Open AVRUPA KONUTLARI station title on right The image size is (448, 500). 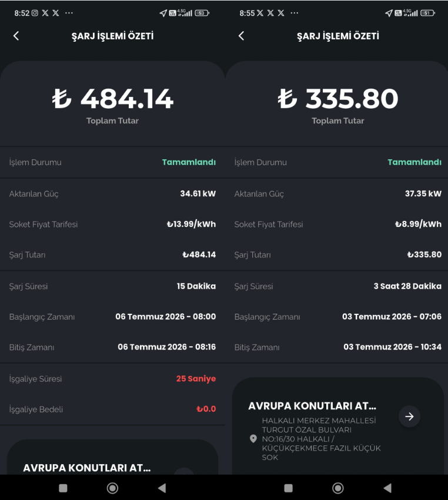tap(312, 406)
